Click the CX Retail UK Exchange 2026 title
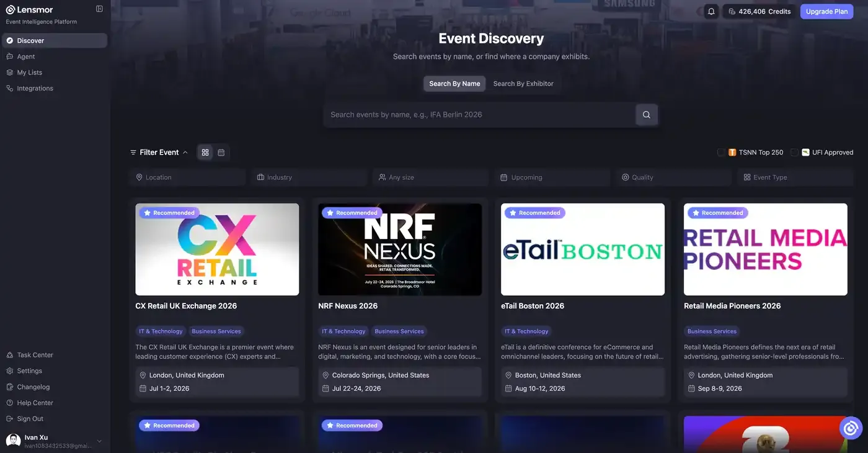Screen dimensions: 868x453 pyautogui.click(x=186, y=306)
